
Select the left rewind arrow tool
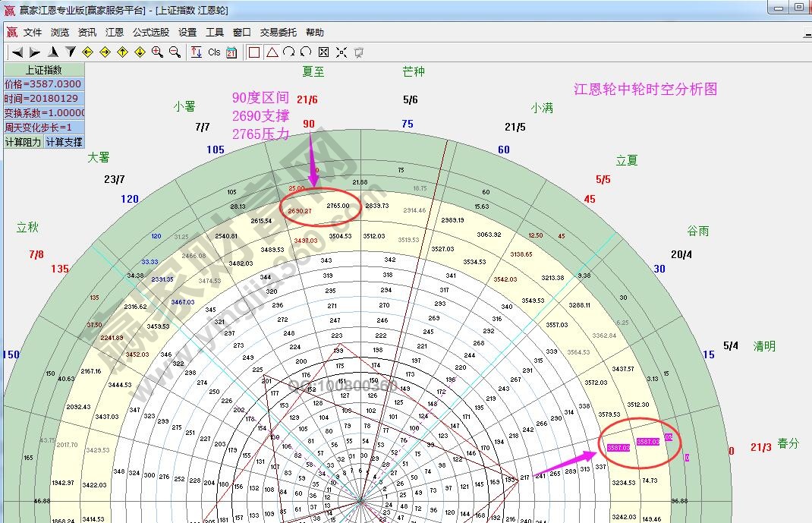click(16, 52)
